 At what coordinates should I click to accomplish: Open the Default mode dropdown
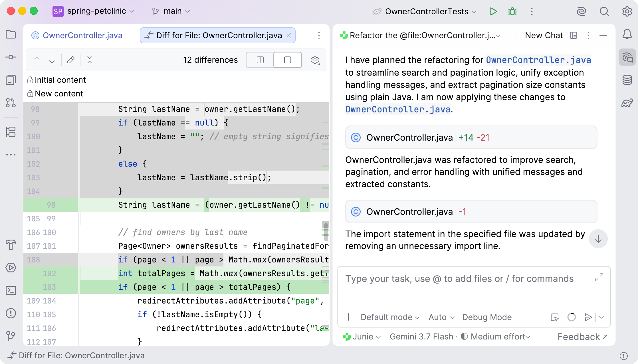point(390,317)
